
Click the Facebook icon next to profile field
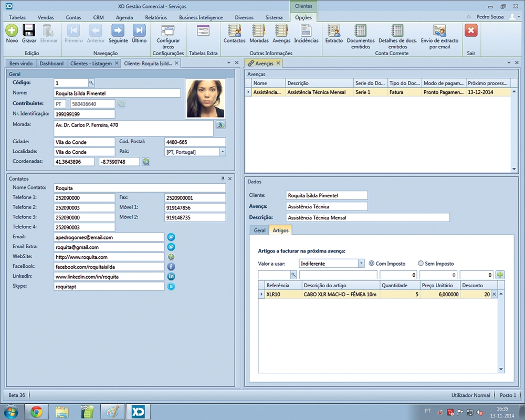click(x=171, y=267)
